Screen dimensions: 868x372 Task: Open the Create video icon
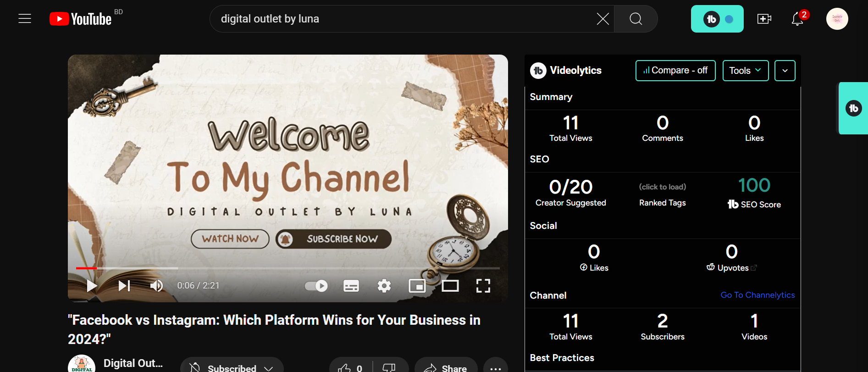764,19
